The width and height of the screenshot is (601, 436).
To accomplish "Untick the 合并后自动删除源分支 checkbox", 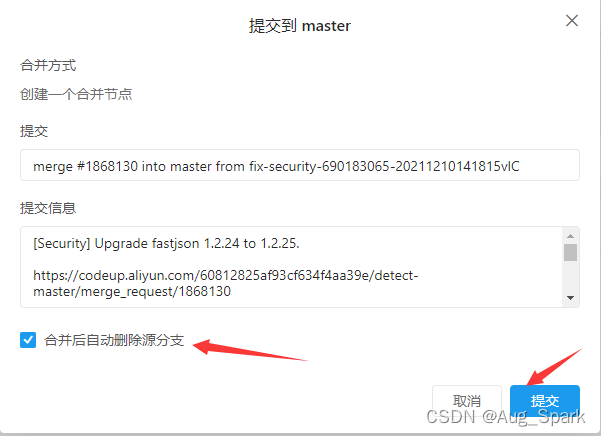I will [x=28, y=340].
